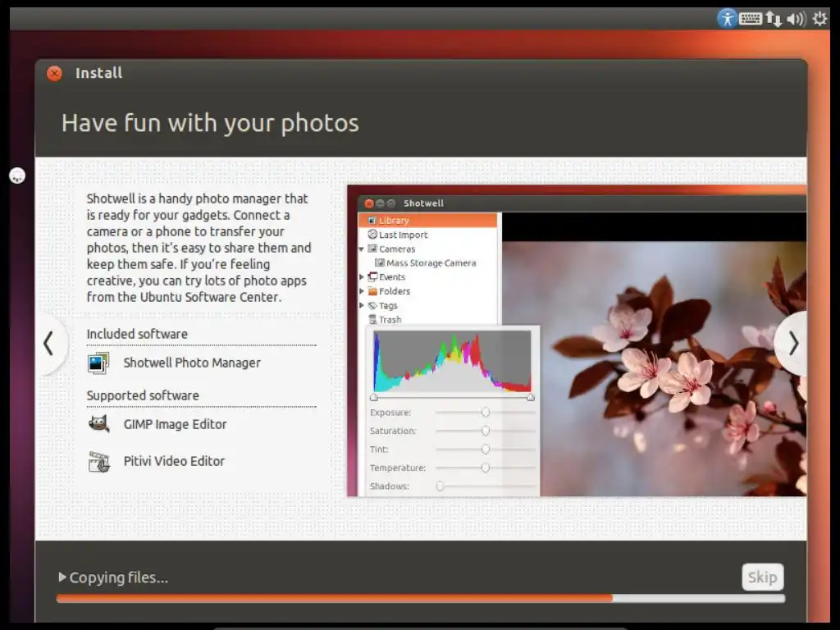Open the system power gear menu
Image resolution: width=840 pixels, height=630 pixels.
click(x=819, y=19)
